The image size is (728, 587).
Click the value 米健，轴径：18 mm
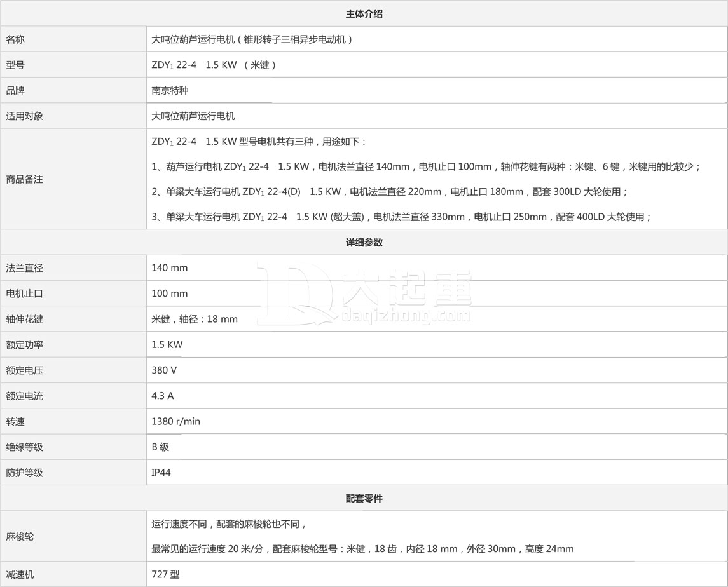click(195, 319)
